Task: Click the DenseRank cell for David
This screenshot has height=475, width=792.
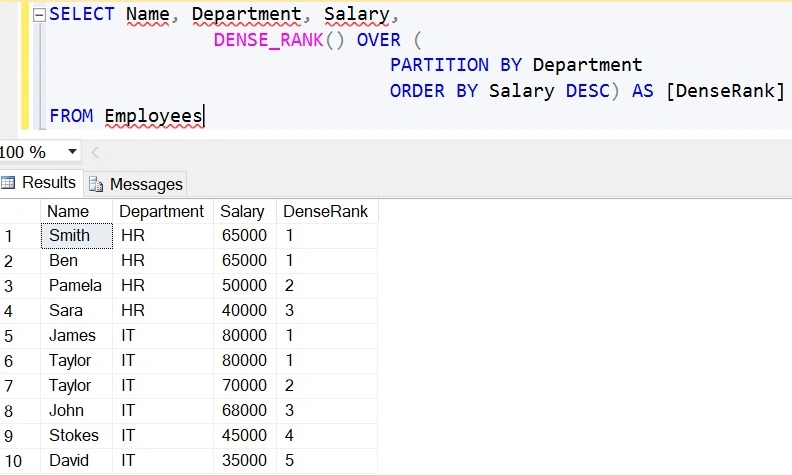Action: click(x=327, y=460)
